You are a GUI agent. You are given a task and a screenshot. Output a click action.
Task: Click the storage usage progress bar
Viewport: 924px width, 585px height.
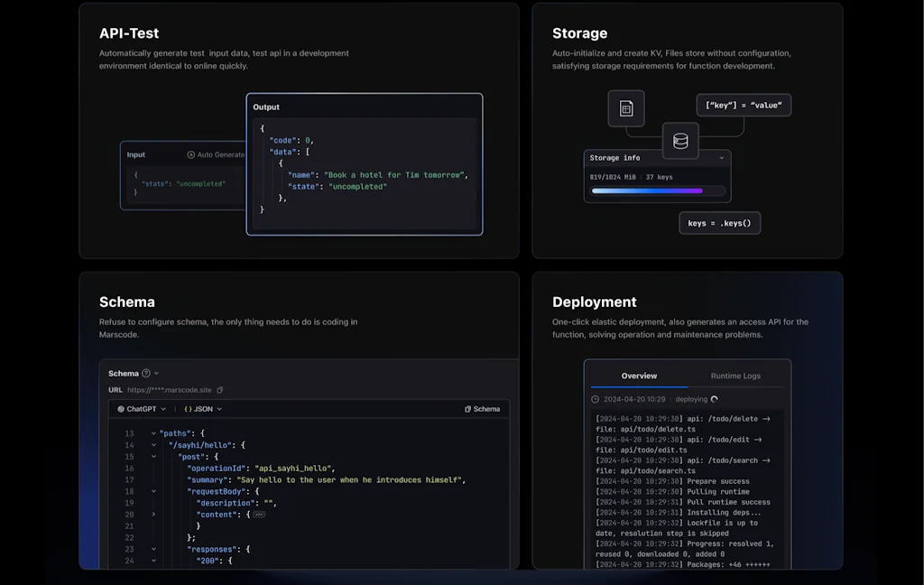(x=657, y=190)
